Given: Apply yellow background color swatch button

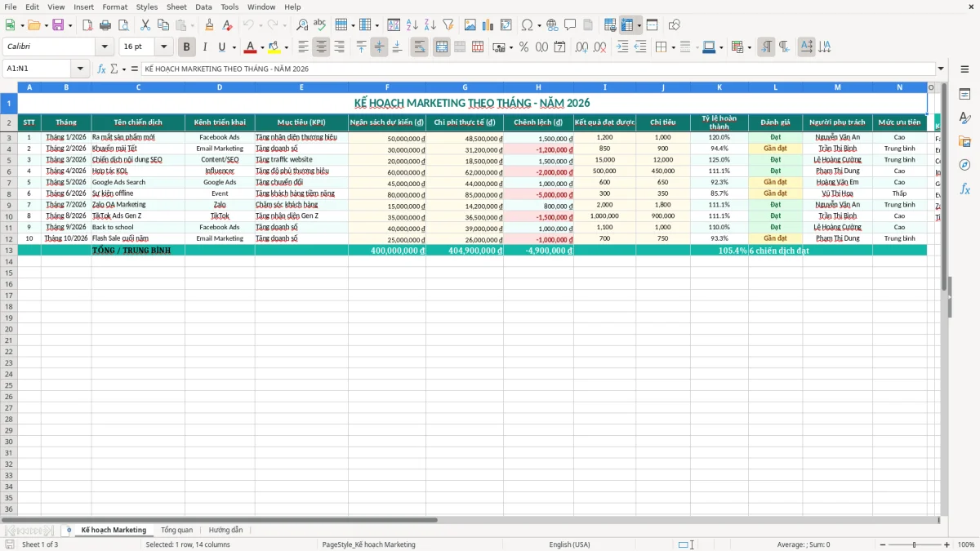Looking at the screenshot, I should coord(274,47).
